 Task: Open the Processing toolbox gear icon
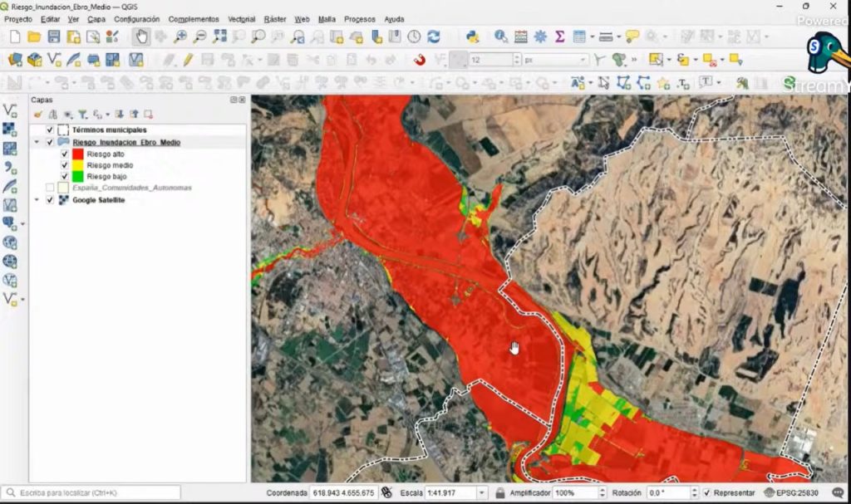[x=540, y=37]
